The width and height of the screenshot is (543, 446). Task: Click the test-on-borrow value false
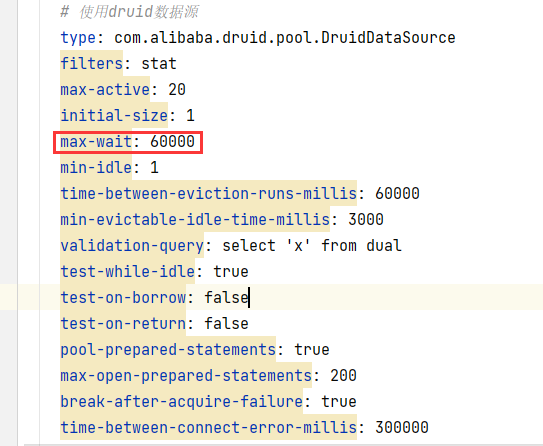[226, 297]
